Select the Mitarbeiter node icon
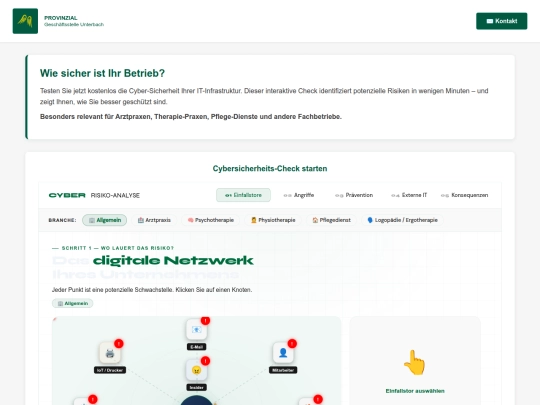Image resolution: width=540 pixels, height=405 pixels. [283, 353]
